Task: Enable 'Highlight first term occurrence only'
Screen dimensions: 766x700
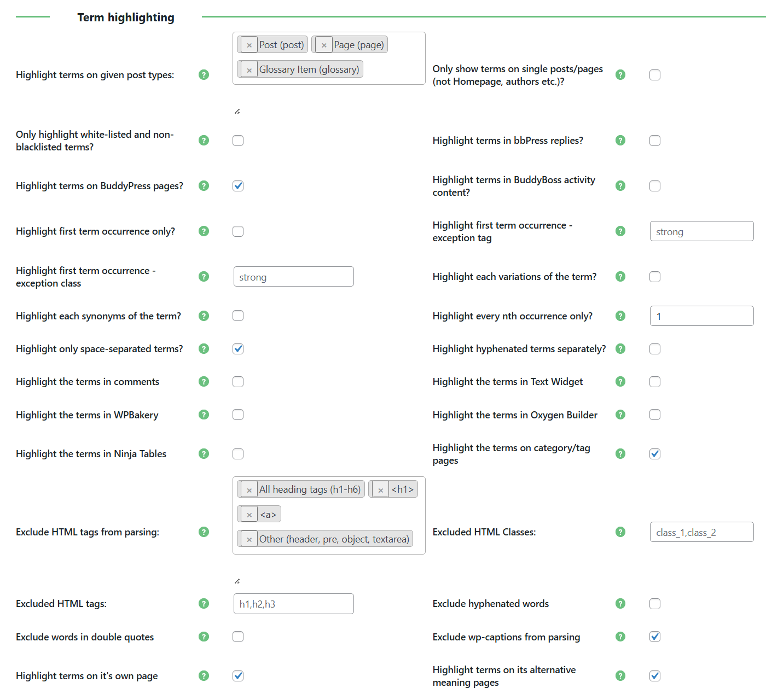Action: [238, 231]
